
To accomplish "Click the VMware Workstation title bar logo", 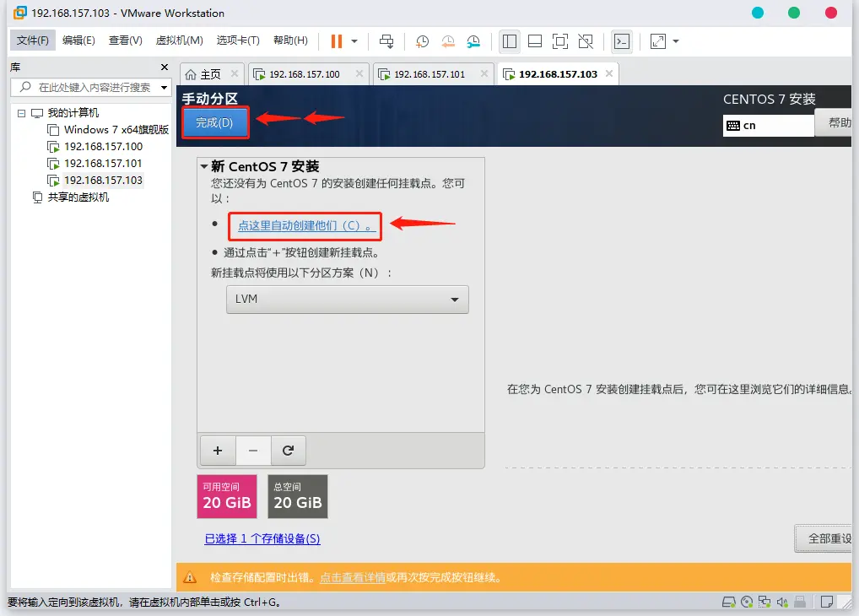I will (x=19, y=13).
